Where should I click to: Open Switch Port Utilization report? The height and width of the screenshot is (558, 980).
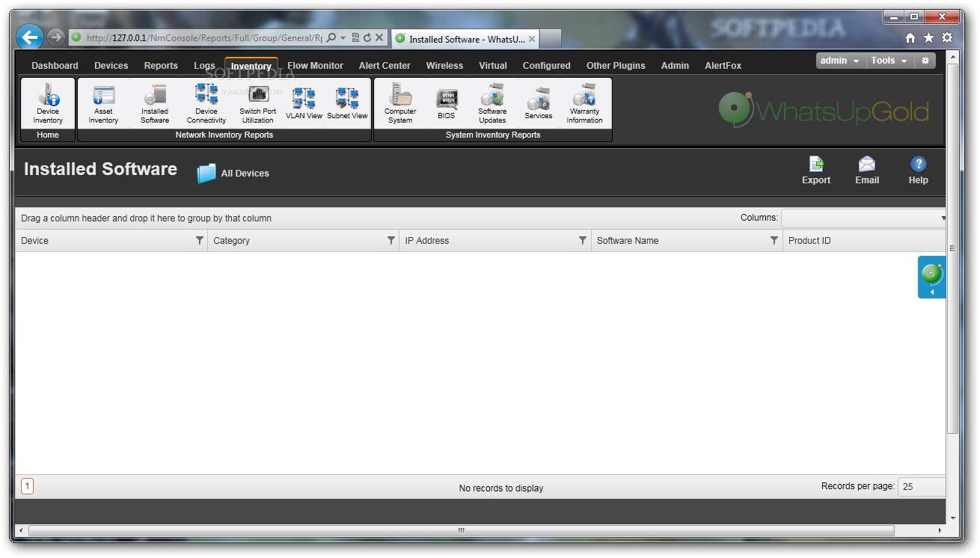(257, 105)
